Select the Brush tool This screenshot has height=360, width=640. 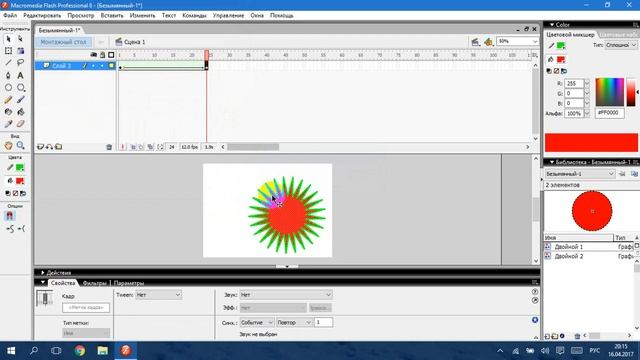pyautogui.click(x=20, y=100)
